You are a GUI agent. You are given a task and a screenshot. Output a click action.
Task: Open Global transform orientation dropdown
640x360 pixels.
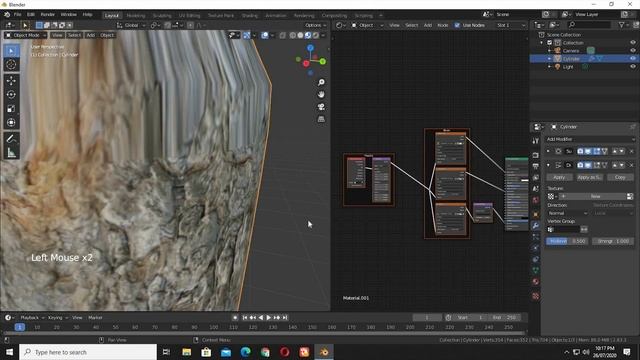click(x=131, y=25)
